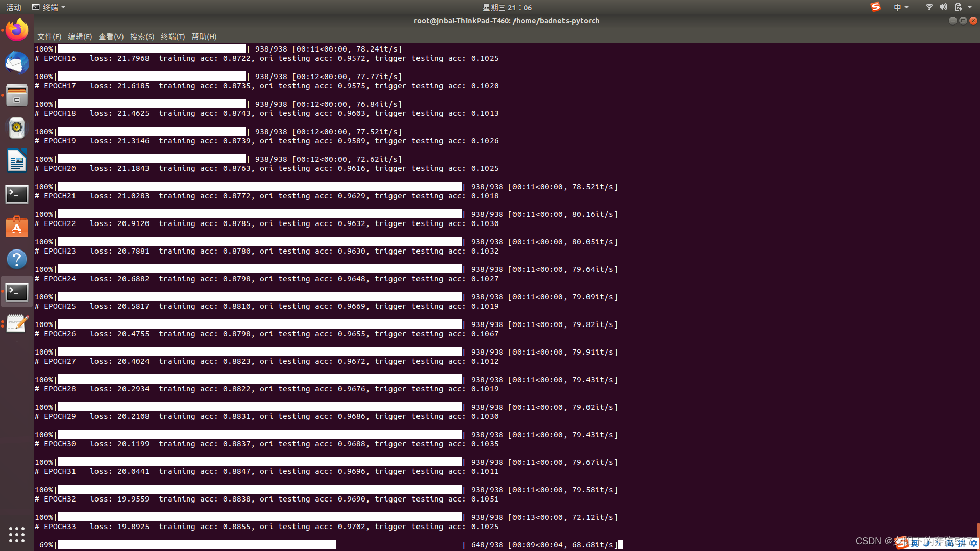Click the 活动 activities button
The width and height of the screenshot is (980, 551).
pyautogui.click(x=14, y=7)
